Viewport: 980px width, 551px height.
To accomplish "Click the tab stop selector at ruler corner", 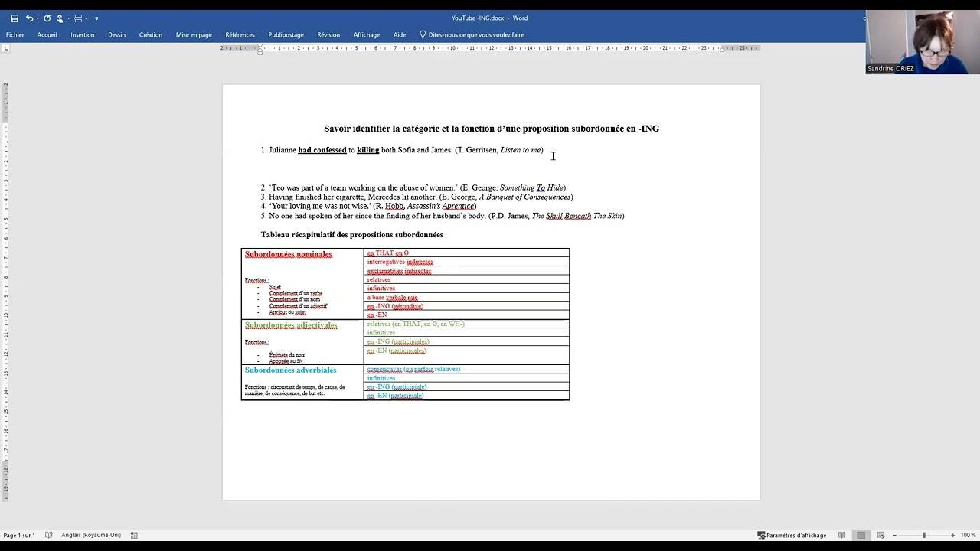I will click(5, 48).
